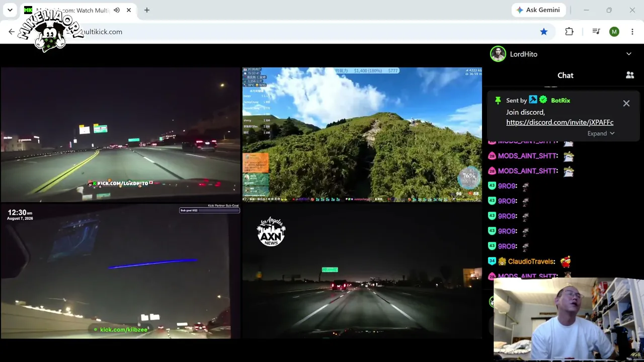Go back using the browser back arrow
644x362 pixels.
(12, 32)
